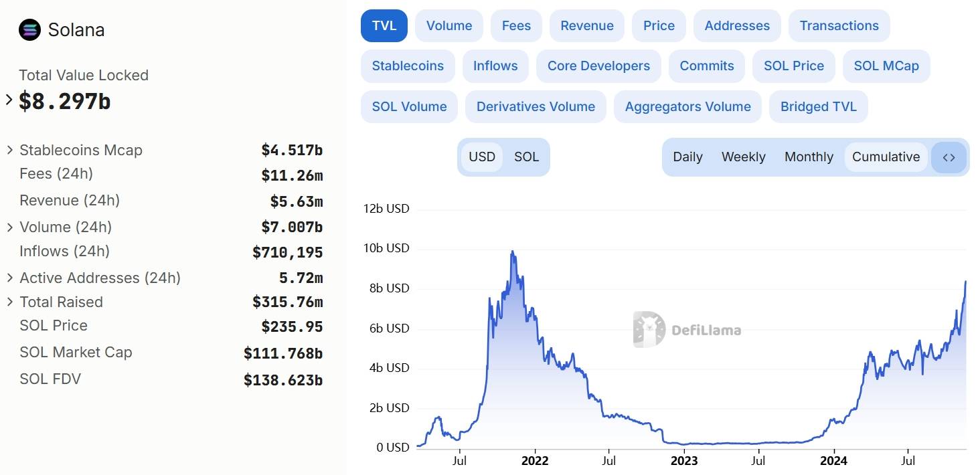Click the $8.297b TVL value

coord(65,102)
